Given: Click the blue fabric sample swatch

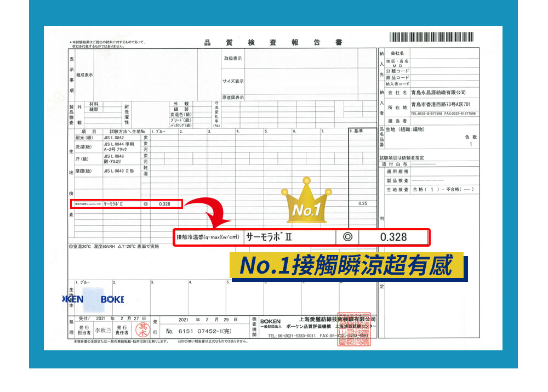Looking at the screenshot, I should coord(94,300).
